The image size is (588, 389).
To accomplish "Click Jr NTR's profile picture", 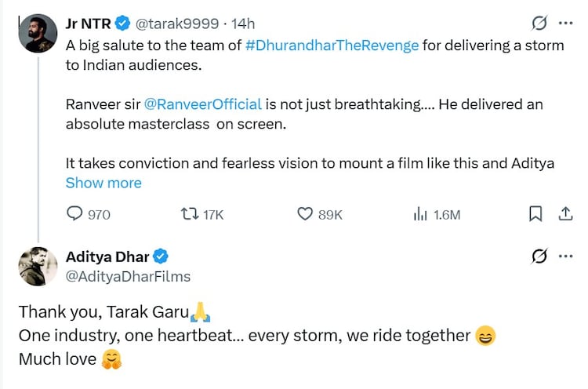I will 38,33.
